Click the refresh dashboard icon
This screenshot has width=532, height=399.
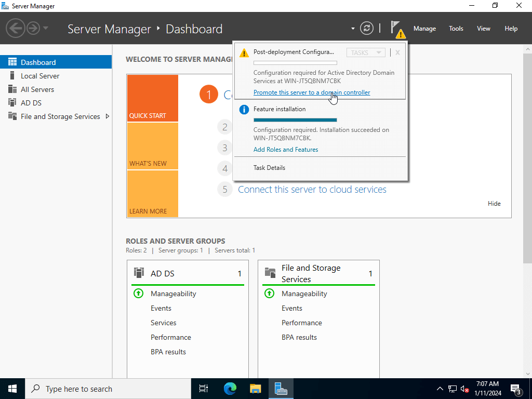pos(367,28)
